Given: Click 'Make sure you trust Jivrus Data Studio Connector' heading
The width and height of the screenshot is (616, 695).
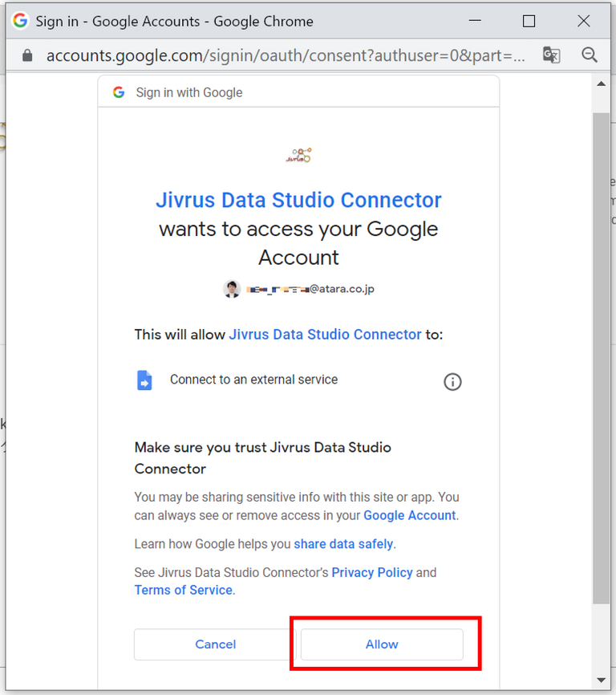Looking at the screenshot, I should coord(262,458).
